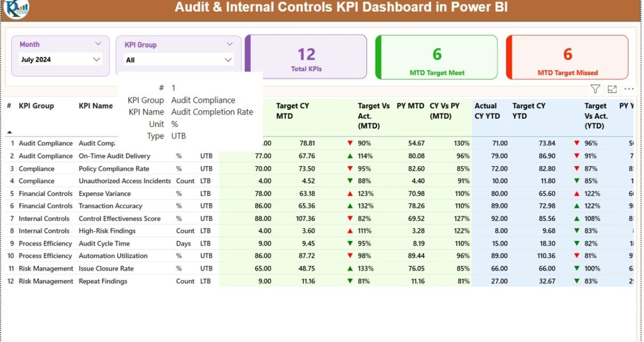Click the red up arrow in the Expense Variance row
Screen dimensions: 644x342
click(x=350, y=194)
